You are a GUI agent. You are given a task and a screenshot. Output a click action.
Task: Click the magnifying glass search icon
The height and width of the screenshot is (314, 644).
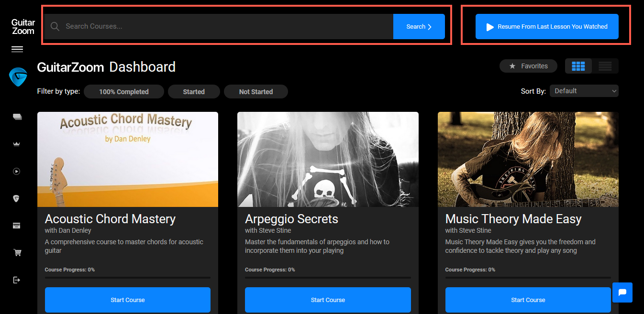pos(55,27)
